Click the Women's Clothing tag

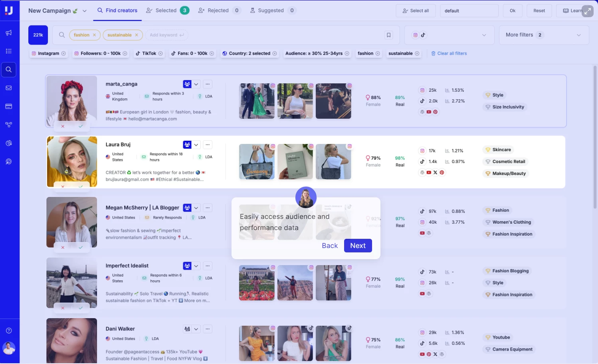[x=508, y=222]
